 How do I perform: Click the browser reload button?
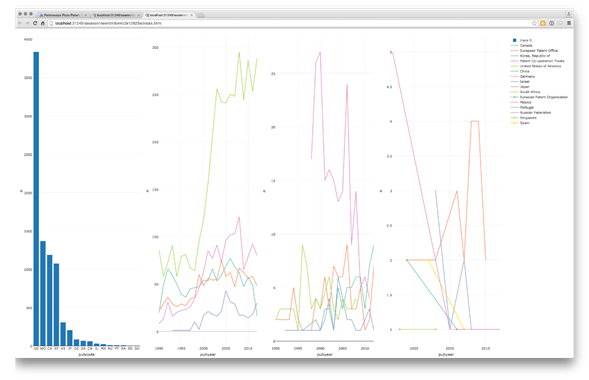[x=35, y=23]
